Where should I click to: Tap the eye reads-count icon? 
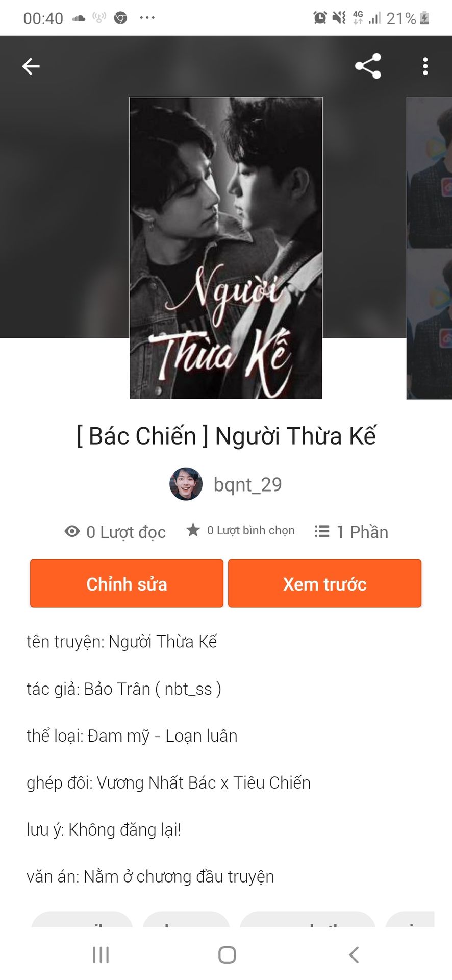(72, 531)
